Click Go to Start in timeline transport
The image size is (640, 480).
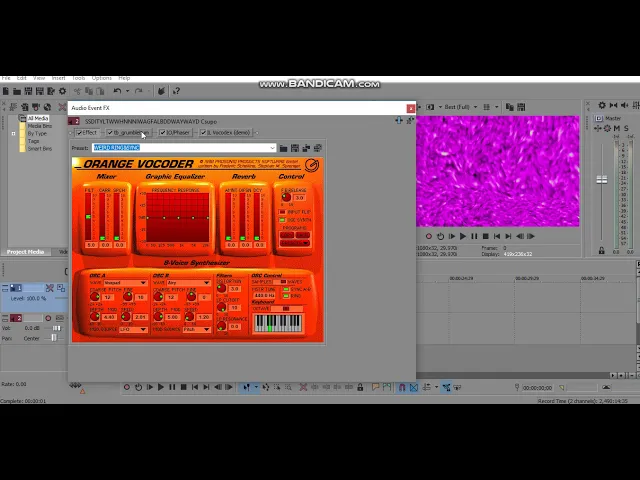pos(195,387)
